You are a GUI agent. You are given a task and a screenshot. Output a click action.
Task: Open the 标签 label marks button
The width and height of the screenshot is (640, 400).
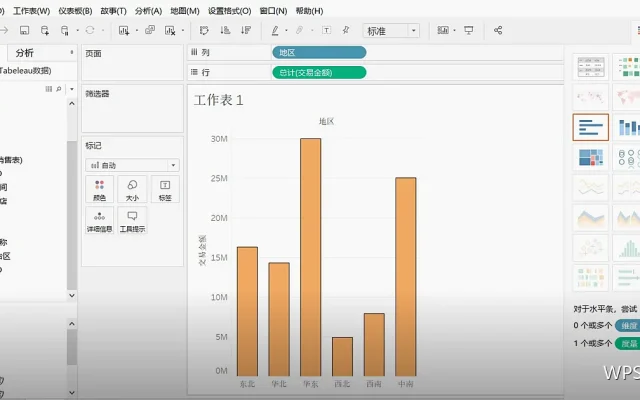click(x=165, y=189)
